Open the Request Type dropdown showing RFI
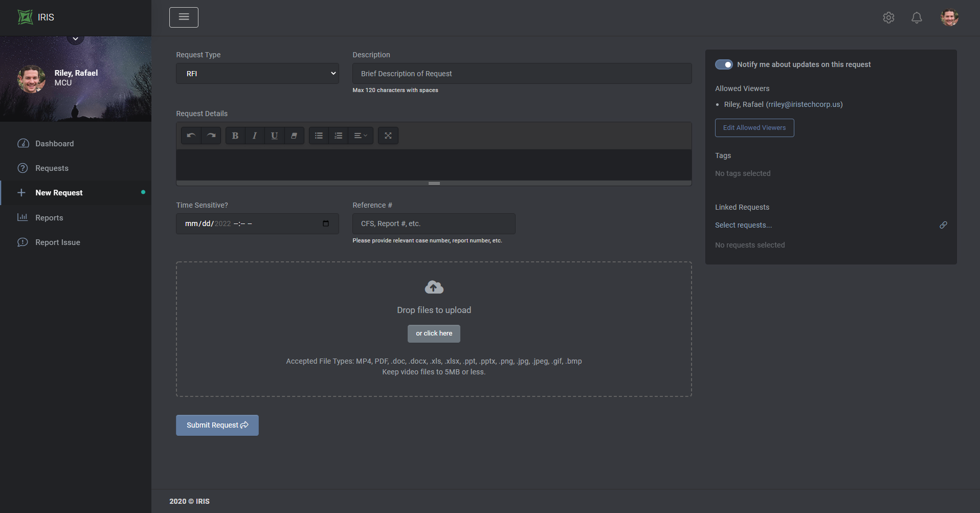 (x=257, y=73)
